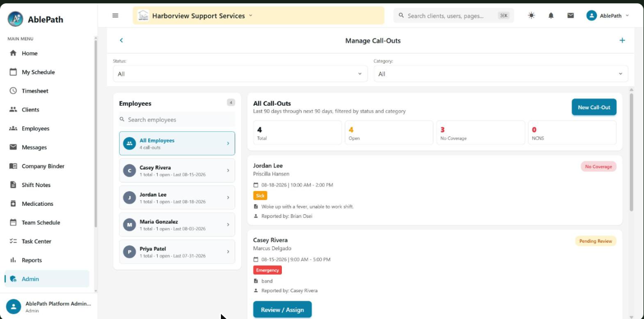Expand Jordan Lee row chevron
Viewport: 644px width, 319px height.
228,198
